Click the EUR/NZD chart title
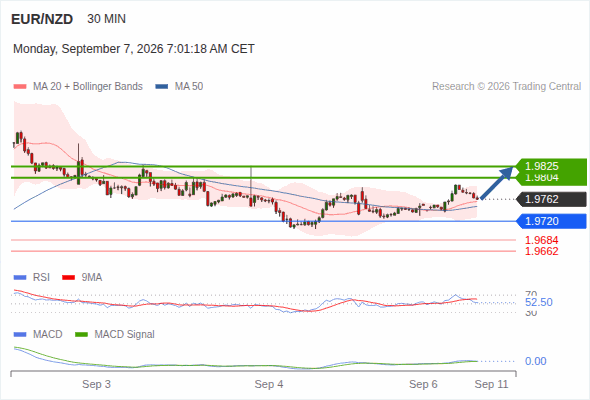Screen dimensions: 590x400 [x=42, y=19]
